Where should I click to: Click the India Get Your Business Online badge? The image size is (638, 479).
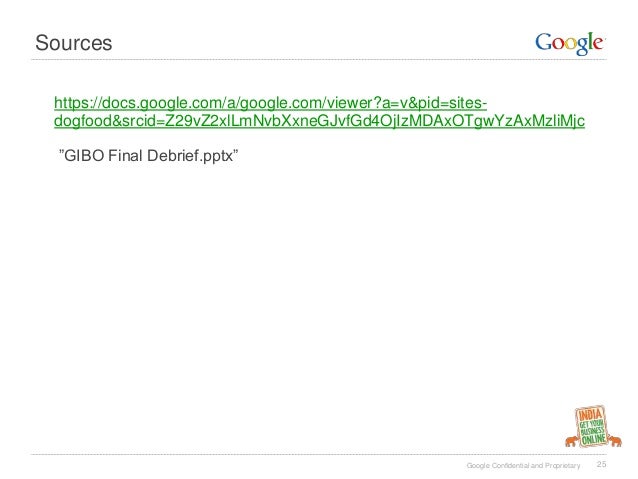point(593,427)
